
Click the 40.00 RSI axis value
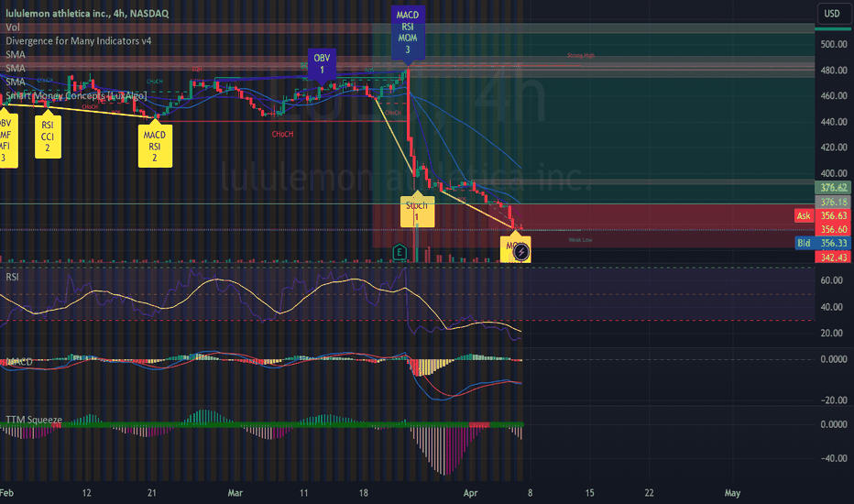click(x=832, y=307)
